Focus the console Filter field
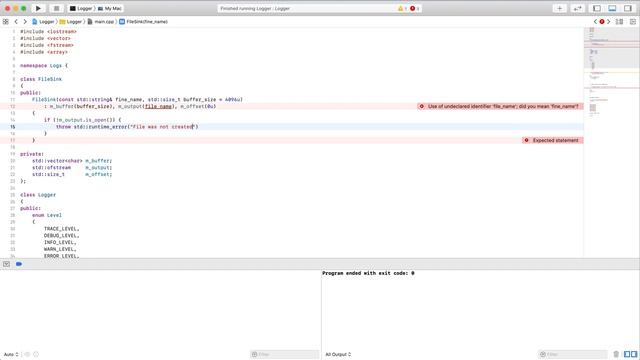This screenshot has height=360, width=640. [573, 354]
